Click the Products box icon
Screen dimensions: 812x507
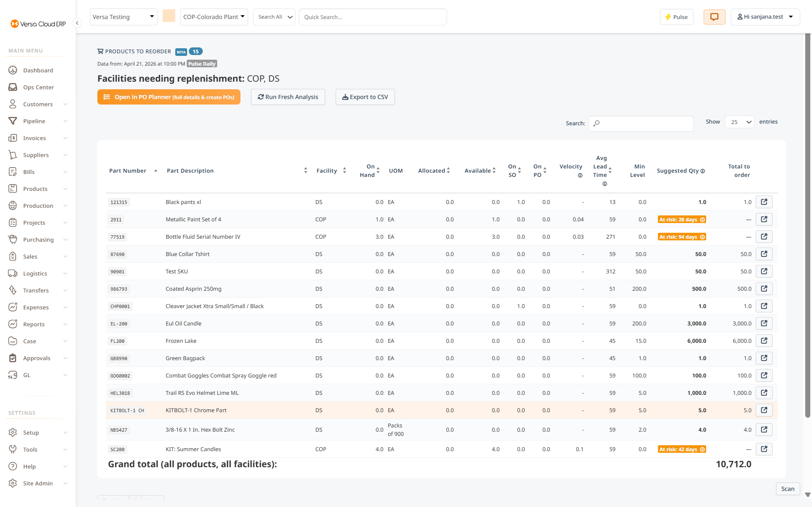click(x=13, y=189)
